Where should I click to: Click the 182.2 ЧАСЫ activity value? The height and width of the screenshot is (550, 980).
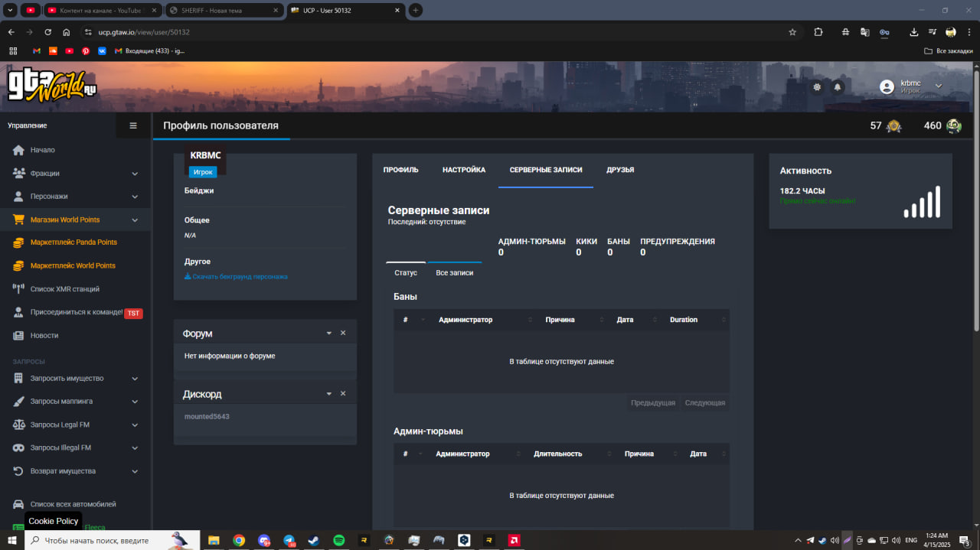(x=802, y=191)
